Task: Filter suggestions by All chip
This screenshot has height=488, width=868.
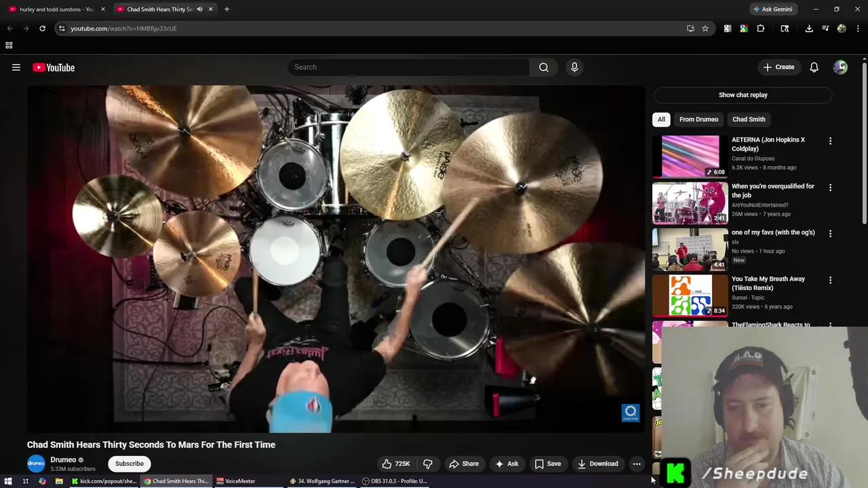Action: click(x=661, y=119)
